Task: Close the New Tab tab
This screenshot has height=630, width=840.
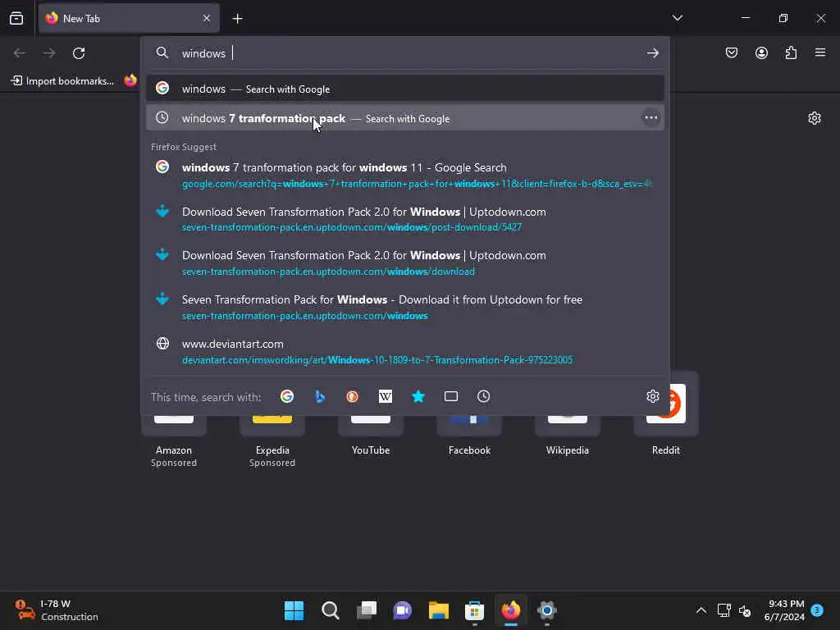Action: (x=207, y=18)
